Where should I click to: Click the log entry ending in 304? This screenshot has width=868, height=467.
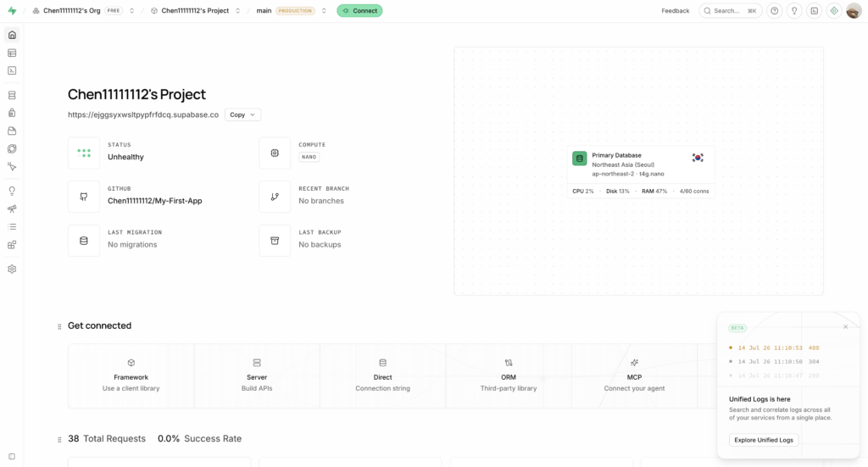click(x=775, y=361)
